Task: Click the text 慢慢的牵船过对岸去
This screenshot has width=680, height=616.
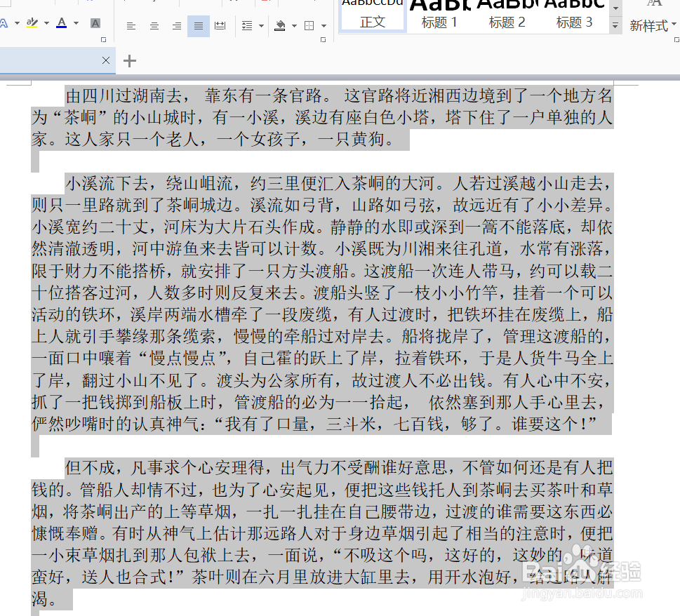Action: (309, 336)
